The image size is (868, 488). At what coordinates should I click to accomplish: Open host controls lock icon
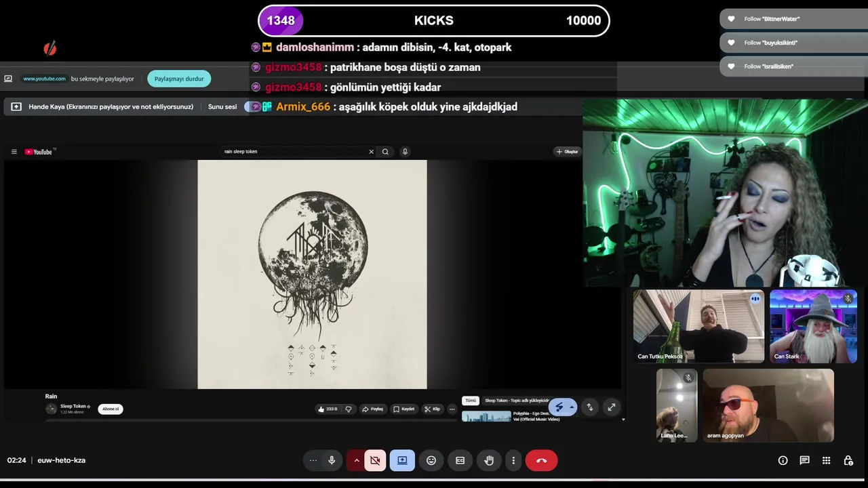click(848, 460)
